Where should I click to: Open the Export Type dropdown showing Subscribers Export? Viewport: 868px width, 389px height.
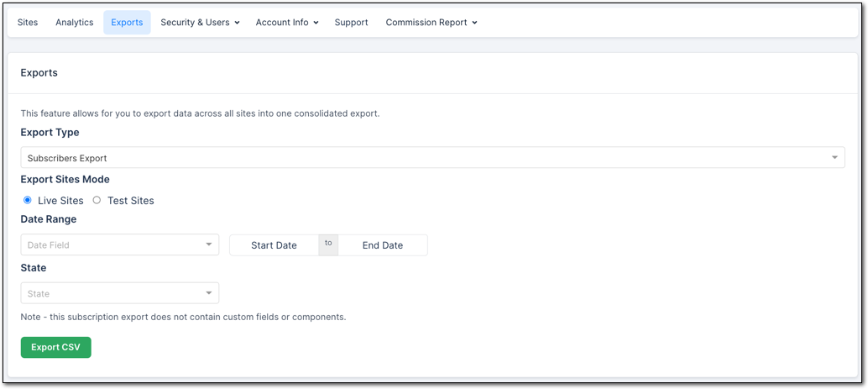[432, 158]
